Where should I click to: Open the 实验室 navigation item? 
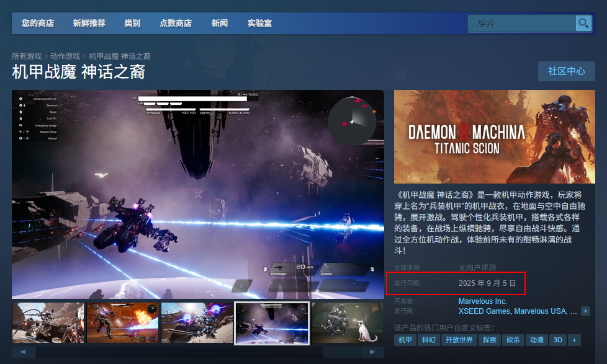(259, 24)
